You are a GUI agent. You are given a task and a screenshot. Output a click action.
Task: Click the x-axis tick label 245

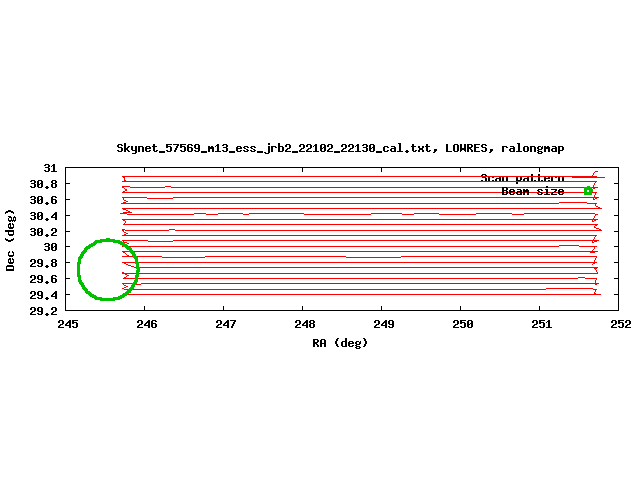click(68, 324)
